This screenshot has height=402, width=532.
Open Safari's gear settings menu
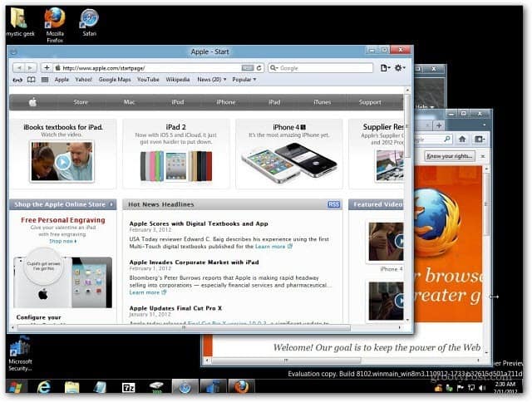click(x=400, y=68)
